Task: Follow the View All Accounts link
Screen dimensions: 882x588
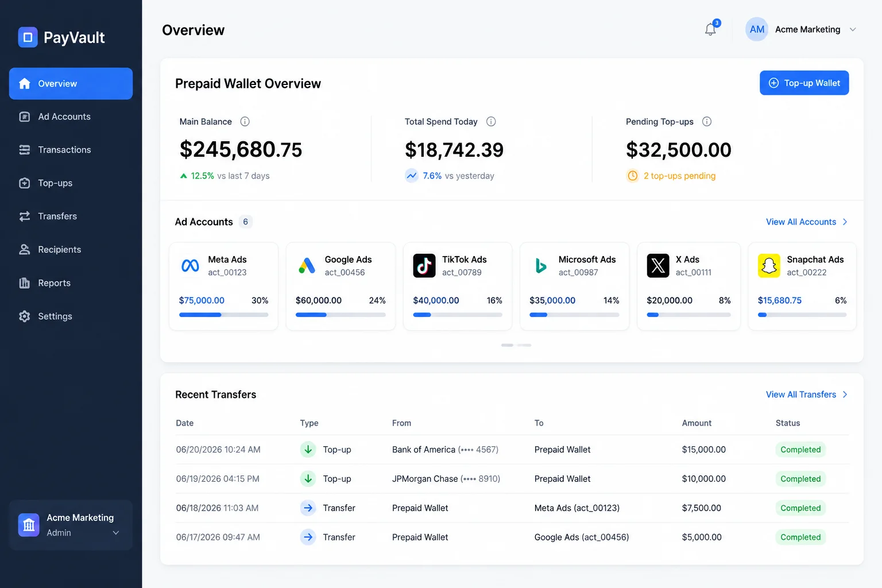Action: 807,222
